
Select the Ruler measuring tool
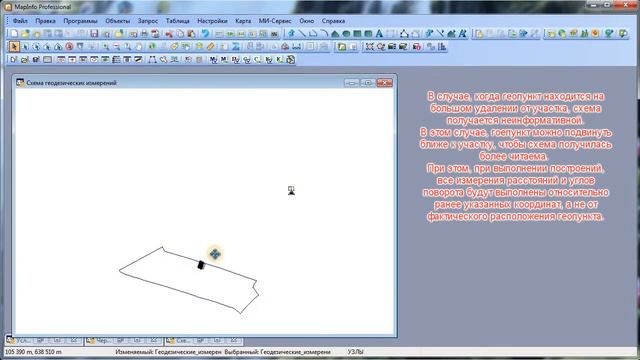[x=211, y=47]
